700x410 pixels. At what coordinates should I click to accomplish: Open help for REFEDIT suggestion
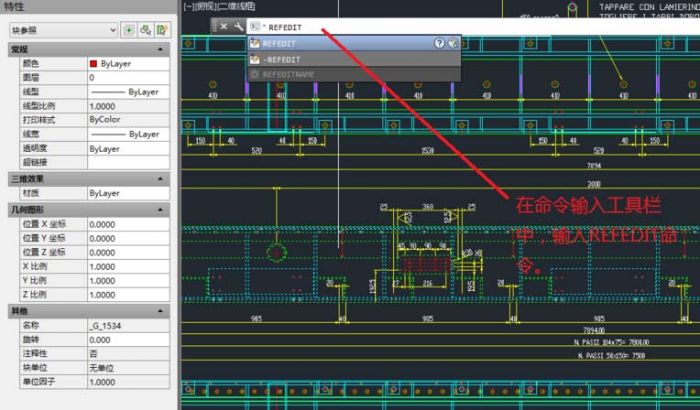[439, 44]
